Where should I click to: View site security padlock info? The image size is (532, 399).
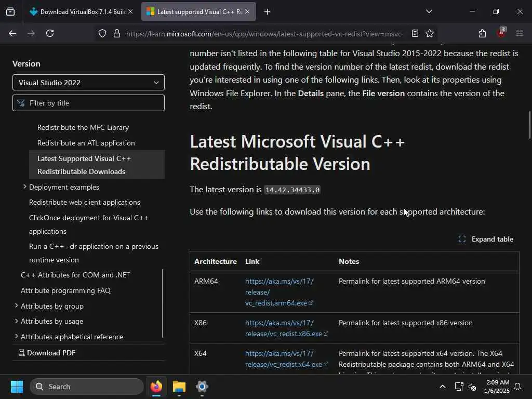pos(117,34)
